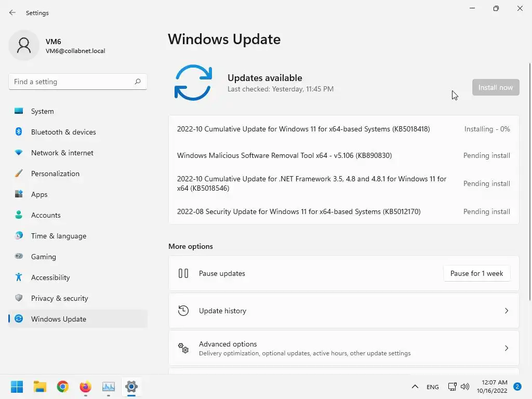Image resolution: width=532 pixels, height=399 pixels.
Task: Show hidden tray icons with the chevron
Action: [x=415, y=387]
